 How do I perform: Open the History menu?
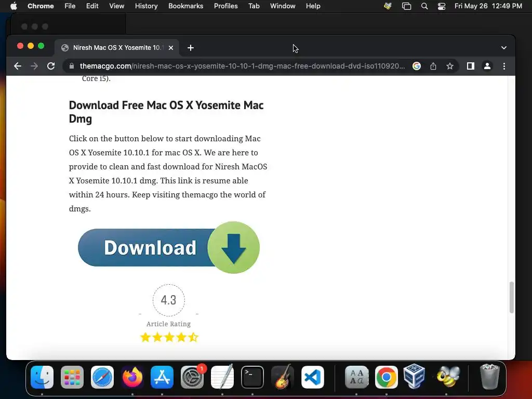pos(146,6)
